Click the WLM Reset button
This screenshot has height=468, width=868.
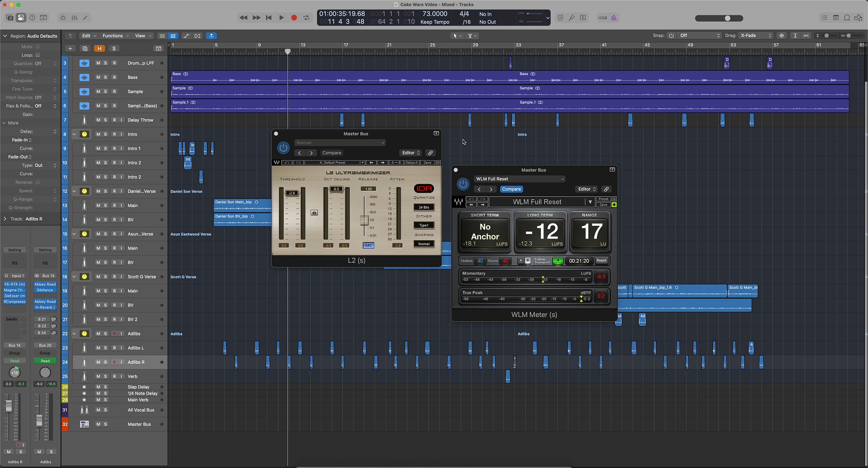click(601, 260)
